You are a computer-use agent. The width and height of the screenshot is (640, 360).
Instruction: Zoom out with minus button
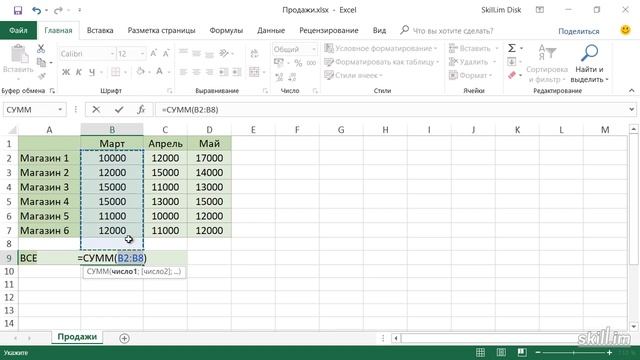(x=538, y=352)
